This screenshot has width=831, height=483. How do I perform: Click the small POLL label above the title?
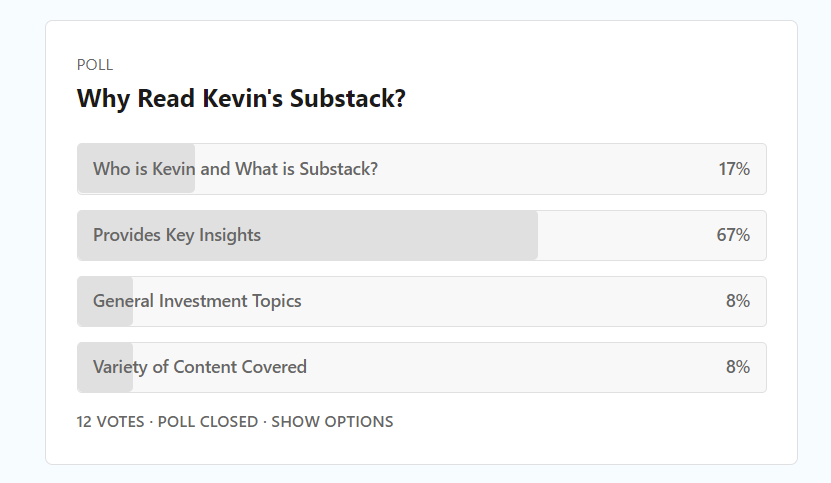coord(95,65)
